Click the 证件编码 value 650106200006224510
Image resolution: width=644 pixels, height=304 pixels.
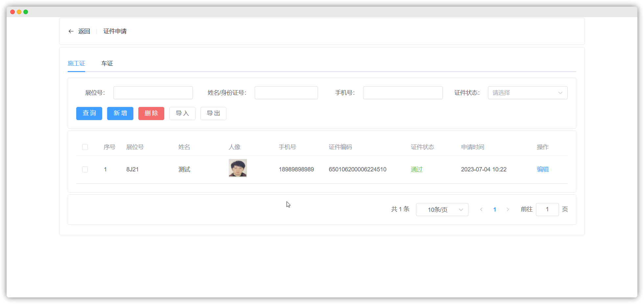[x=357, y=169]
